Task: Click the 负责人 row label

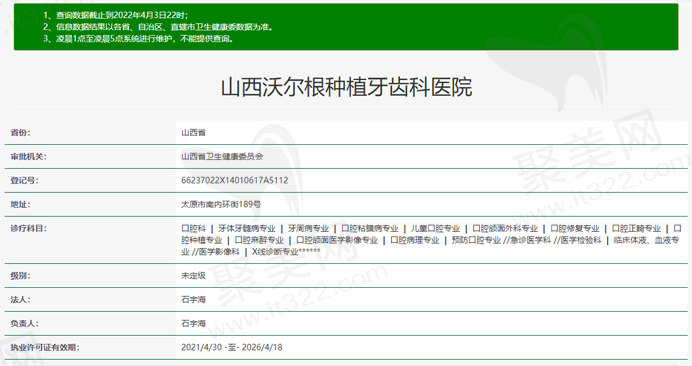Action: tap(24, 323)
